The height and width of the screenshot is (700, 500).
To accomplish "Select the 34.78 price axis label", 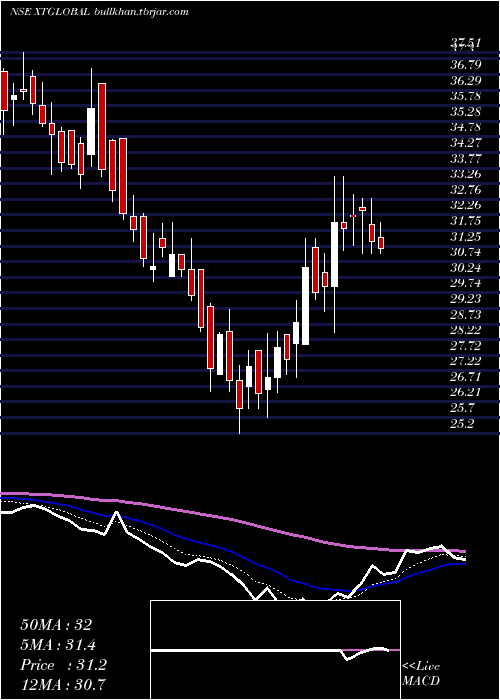I will (465, 128).
